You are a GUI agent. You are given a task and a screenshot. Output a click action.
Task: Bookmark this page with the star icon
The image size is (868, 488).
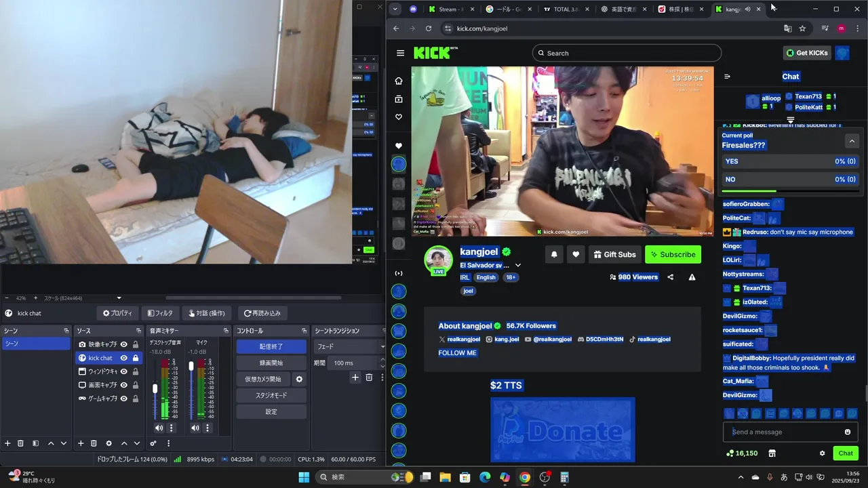click(x=802, y=28)
